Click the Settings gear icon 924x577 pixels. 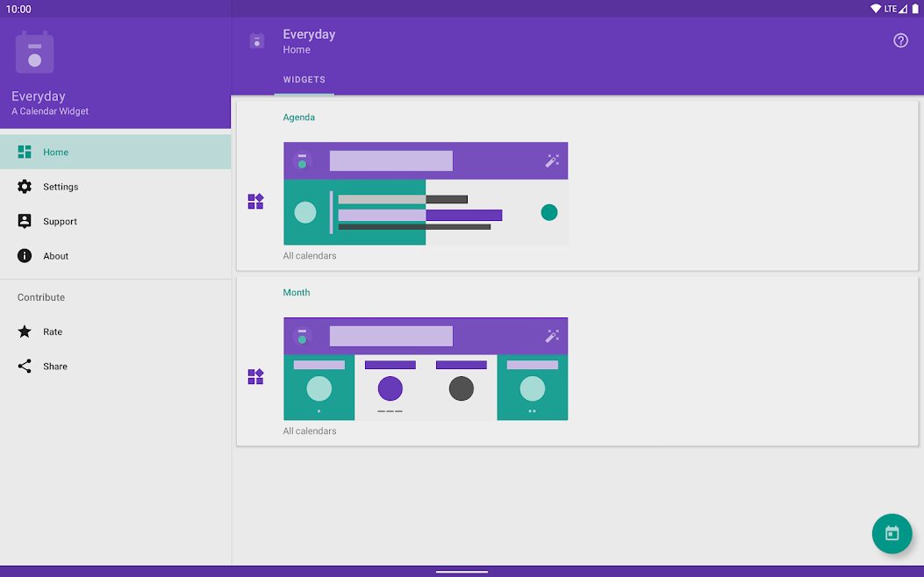(x=25, y=187)
